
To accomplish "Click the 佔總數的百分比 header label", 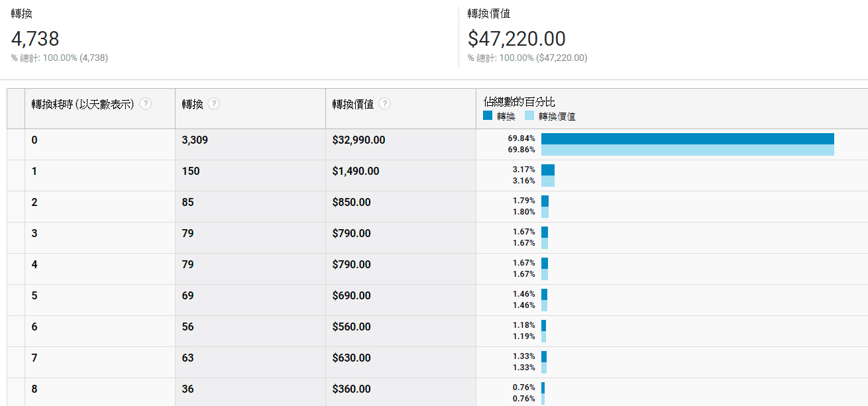I will pos(519,101).
